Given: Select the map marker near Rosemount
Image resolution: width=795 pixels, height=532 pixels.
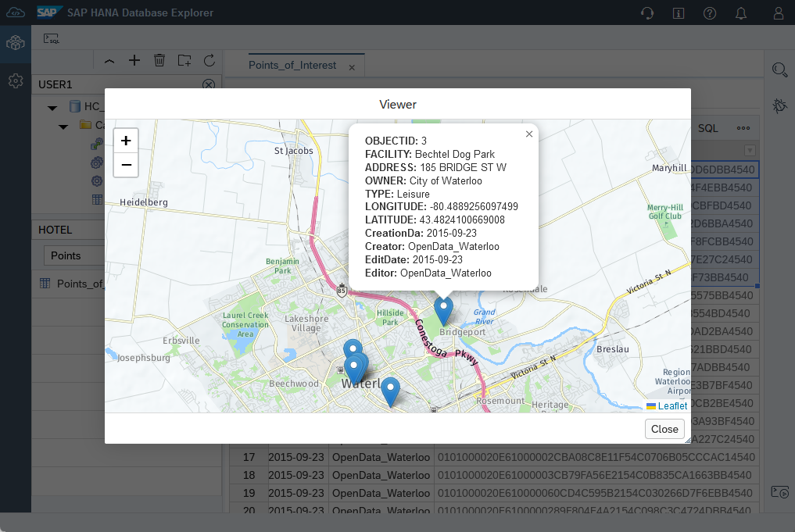Looking at the screenshot, I should click(x=390, y=391).
